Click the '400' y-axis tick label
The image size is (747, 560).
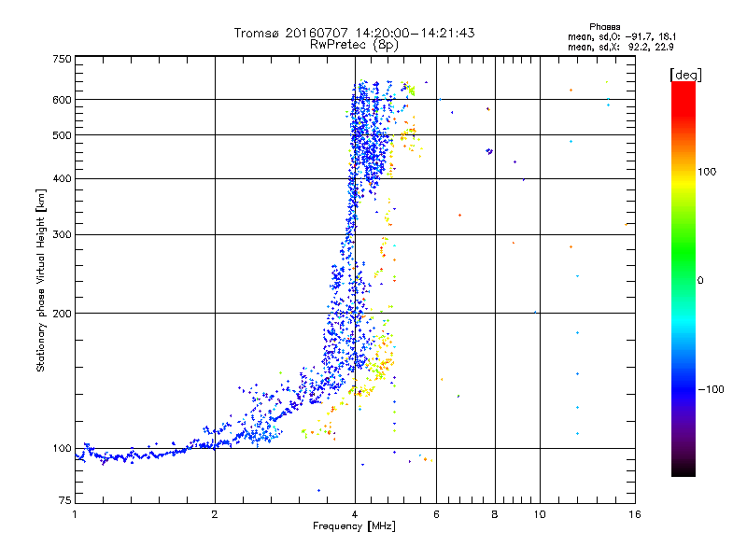point(62,179)
